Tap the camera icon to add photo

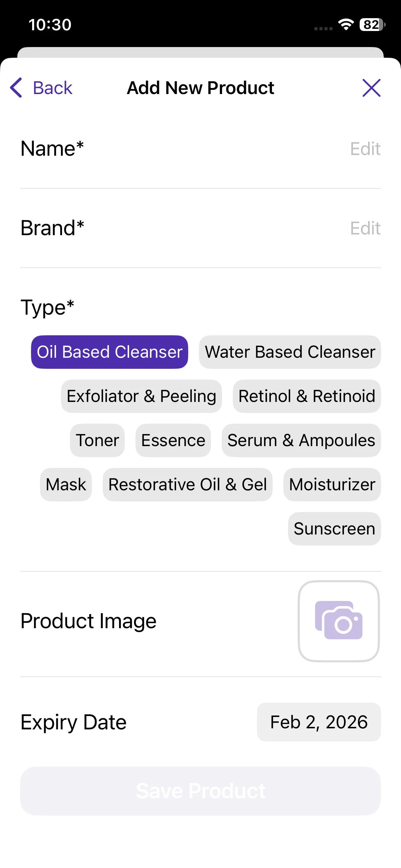tap(339, 621)
